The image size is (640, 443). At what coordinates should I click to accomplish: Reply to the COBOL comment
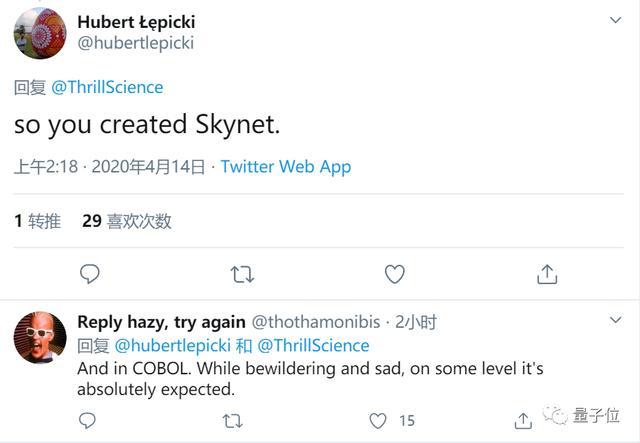coord(90,421)
